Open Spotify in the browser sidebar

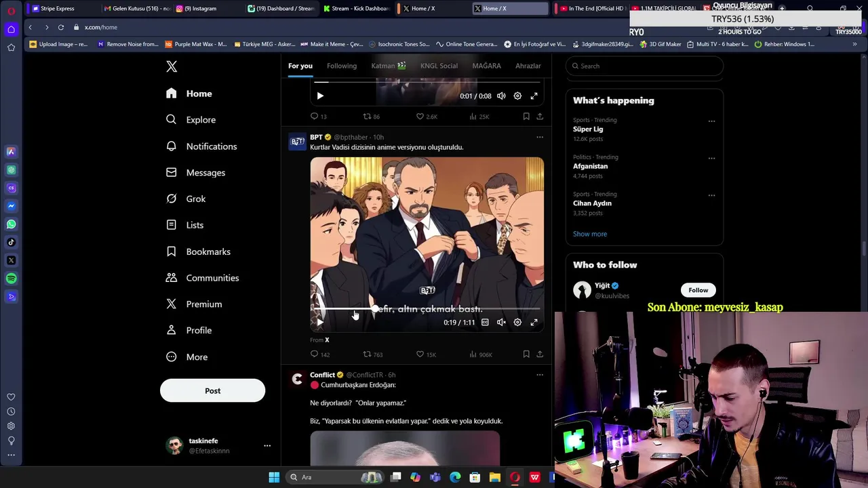pyautogui.click(x=11, y=279)
